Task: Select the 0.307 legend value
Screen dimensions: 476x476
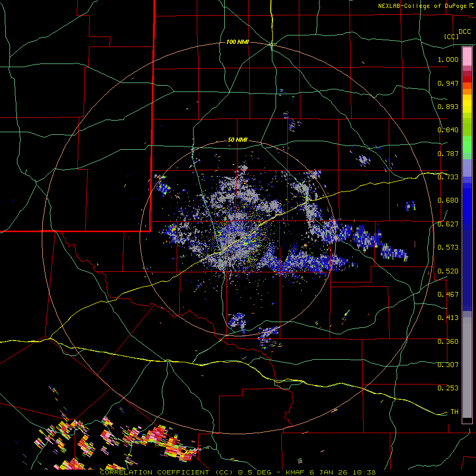Action: (x=448, y=365)
